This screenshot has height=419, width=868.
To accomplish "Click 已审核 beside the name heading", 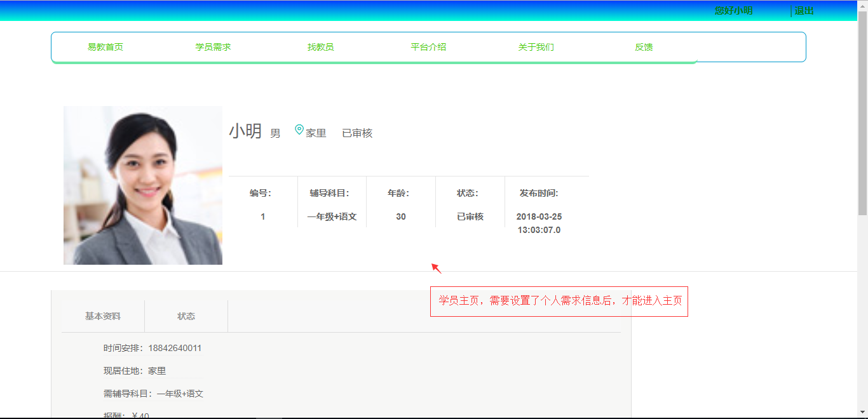I will coord(357,133).
